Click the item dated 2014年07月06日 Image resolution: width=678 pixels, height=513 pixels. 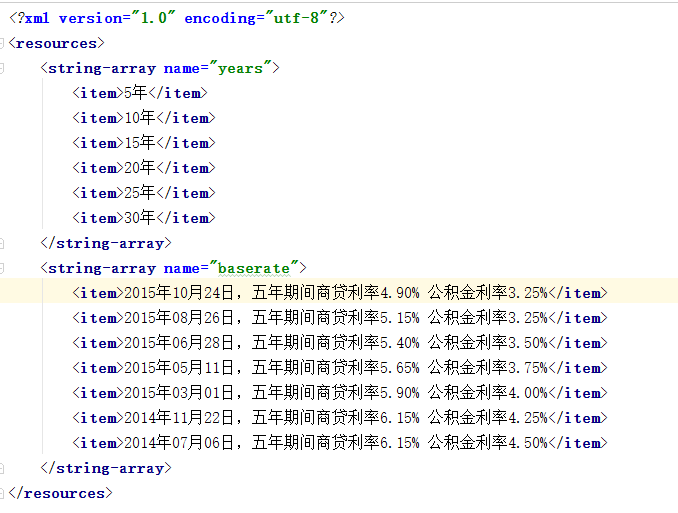[x=340, y=443]
